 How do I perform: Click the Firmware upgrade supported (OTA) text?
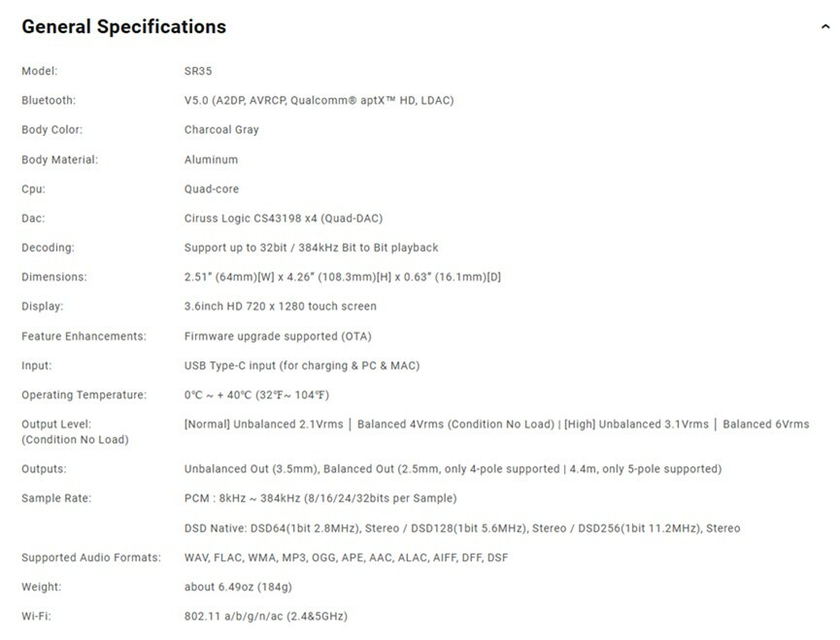pyautogui.click(x=278, y=336)
